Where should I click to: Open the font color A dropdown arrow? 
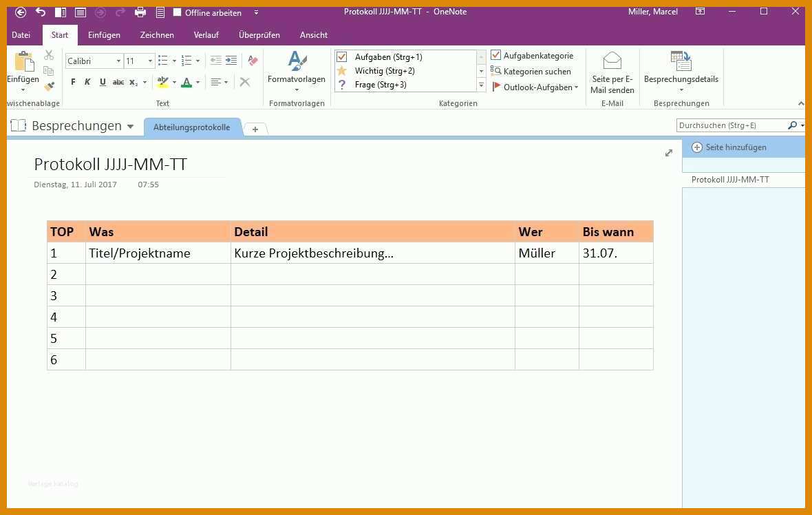tap(197, 82)
